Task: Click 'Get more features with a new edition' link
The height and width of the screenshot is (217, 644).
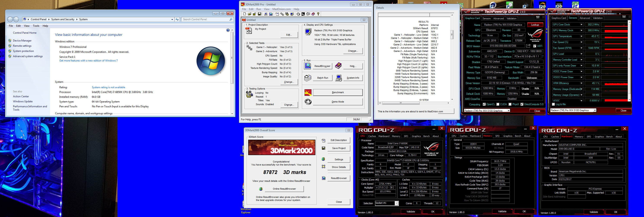Action: click(88, 61)
